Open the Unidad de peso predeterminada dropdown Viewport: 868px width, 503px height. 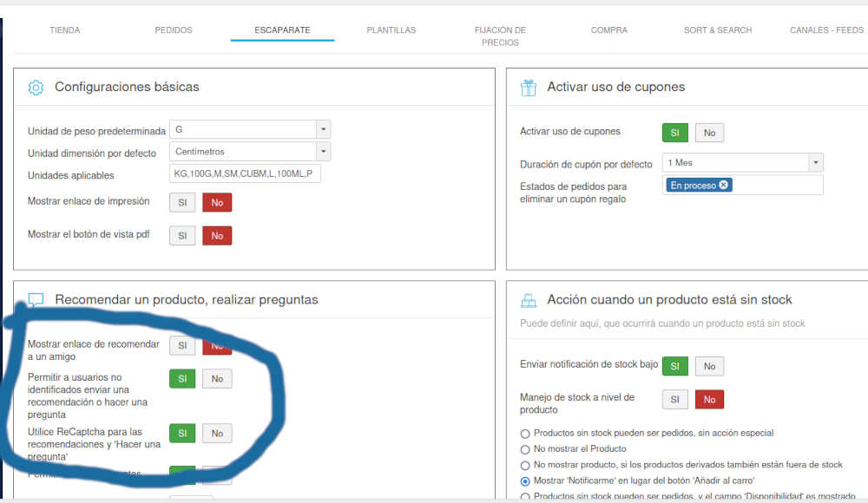(250, 129)
